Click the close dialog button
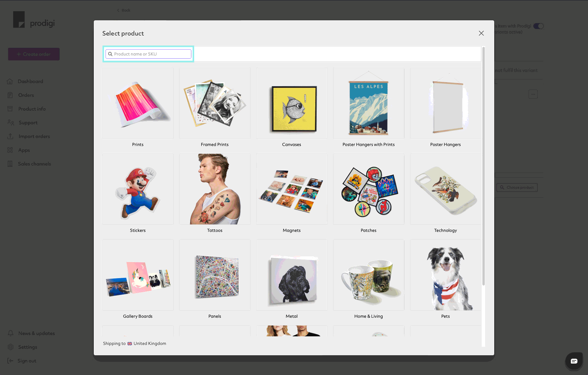 (x=481, y=33)
